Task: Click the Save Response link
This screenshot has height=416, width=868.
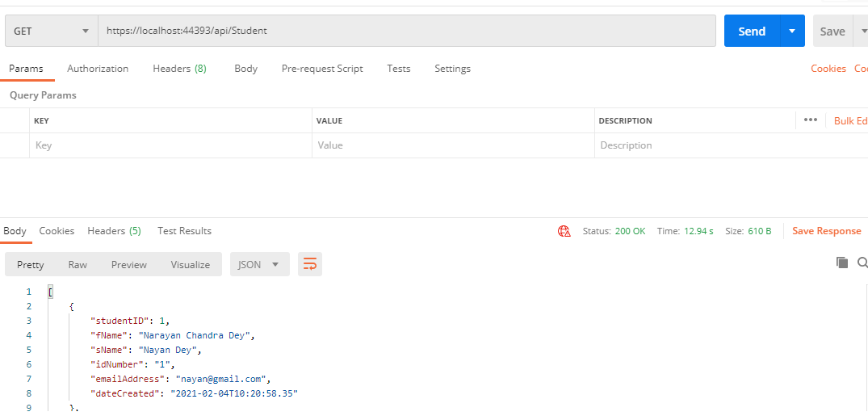Action: click(826, 231)
